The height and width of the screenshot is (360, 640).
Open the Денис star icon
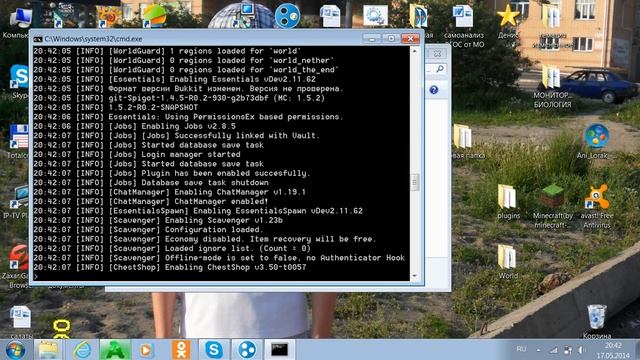tap(508, 16)
